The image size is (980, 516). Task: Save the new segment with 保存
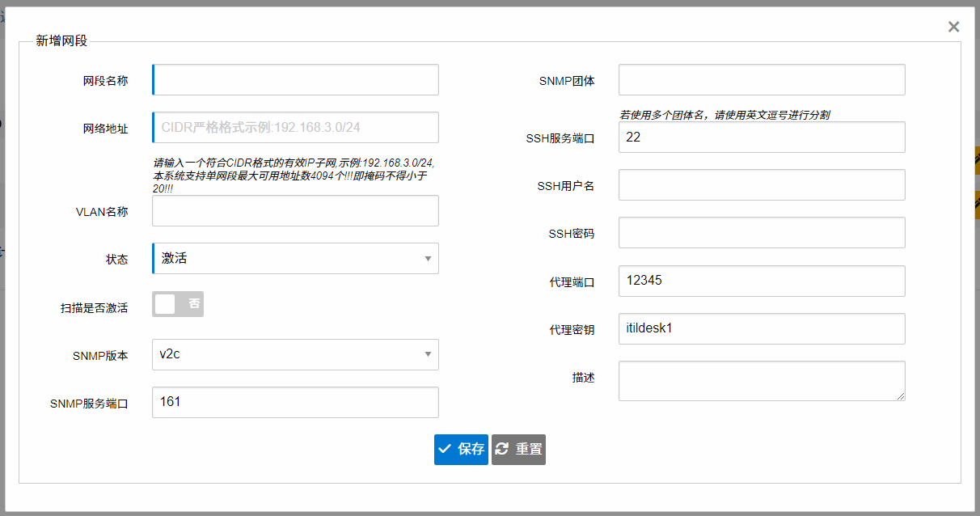click(x=461, y=449)
